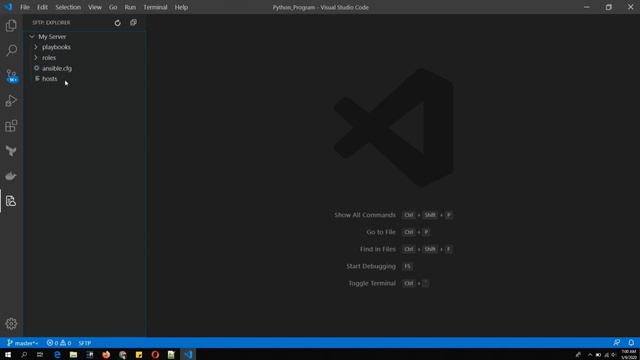Launch Microsoft Edge from the taskbar
The image size is (640, 360).
57,355
